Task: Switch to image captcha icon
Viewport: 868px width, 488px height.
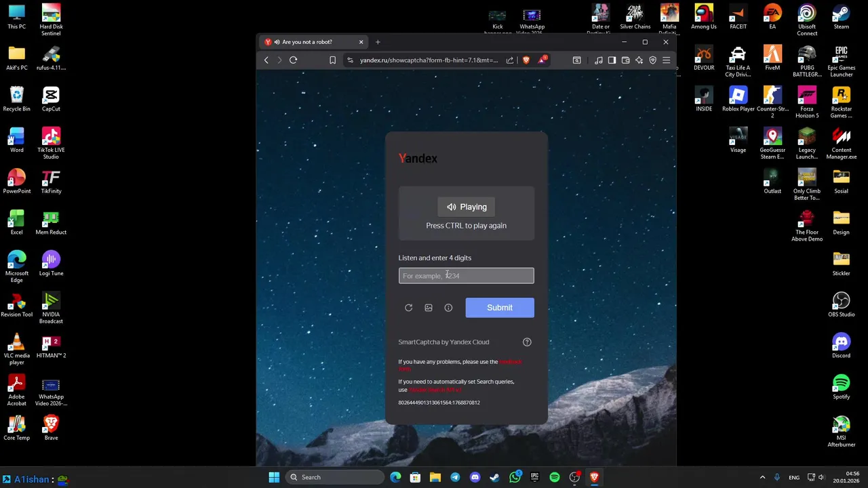Action: [429, 308]
